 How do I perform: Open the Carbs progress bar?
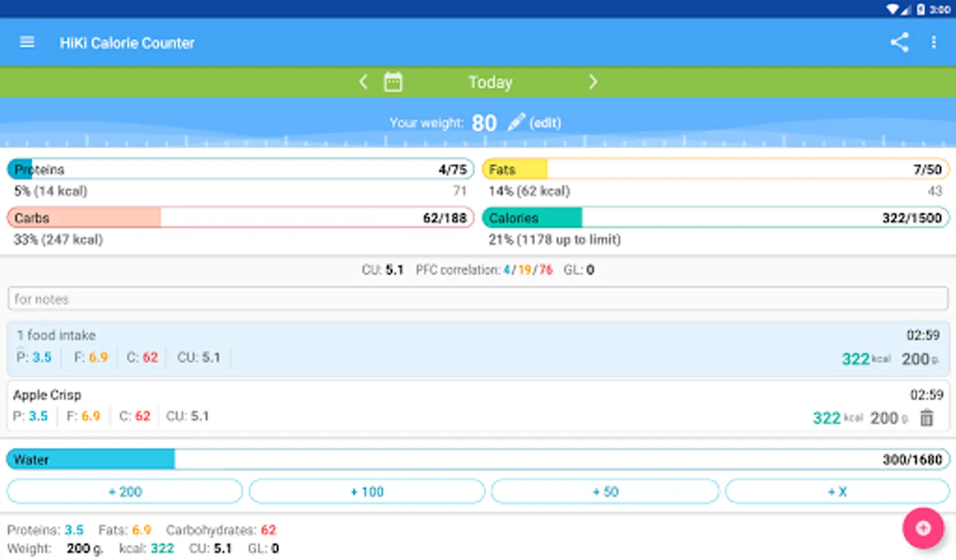[x=240, y=218]
